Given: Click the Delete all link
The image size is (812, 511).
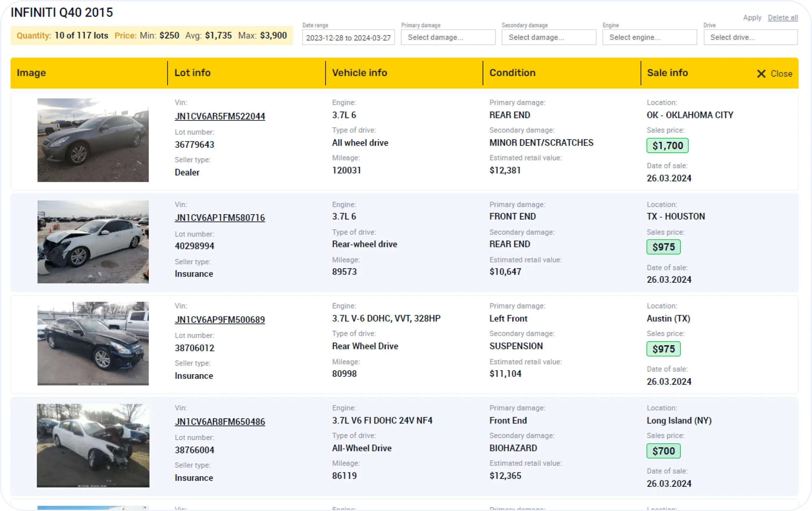Looking at the screenshot, I should tap(782, 18).
